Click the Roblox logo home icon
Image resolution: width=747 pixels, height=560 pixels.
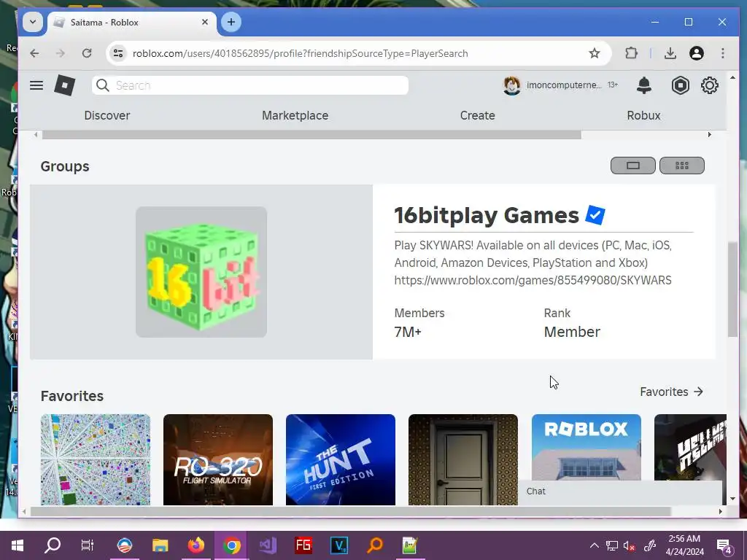point(64,86)
